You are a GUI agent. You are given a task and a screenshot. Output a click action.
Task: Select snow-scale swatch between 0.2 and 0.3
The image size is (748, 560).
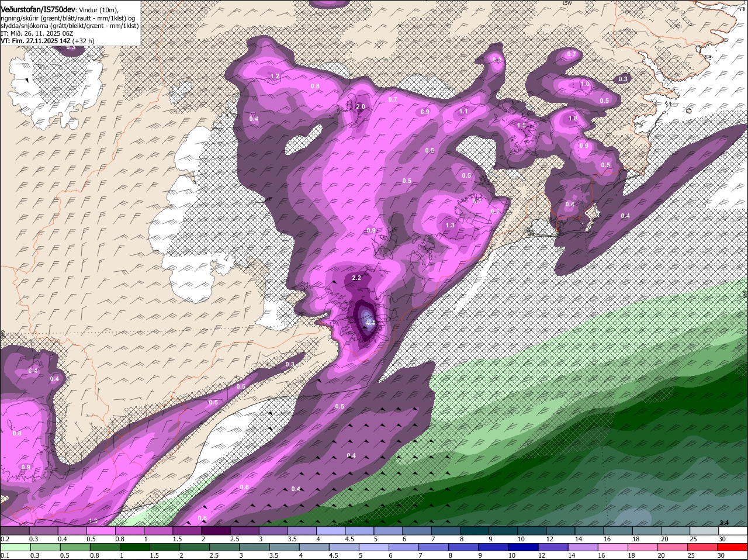tap(15, 531)
